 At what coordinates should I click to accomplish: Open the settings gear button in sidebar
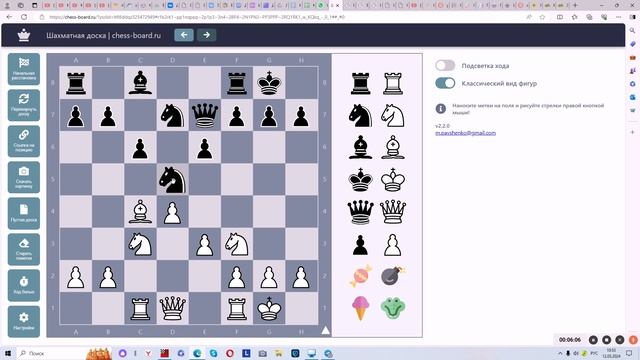pos(24,321)
